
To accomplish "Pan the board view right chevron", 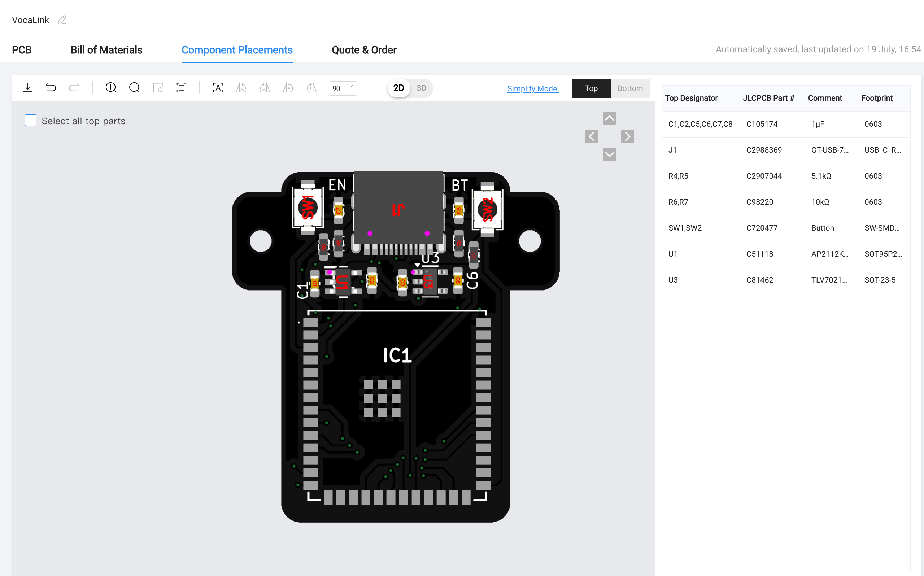I will (627, 136).
